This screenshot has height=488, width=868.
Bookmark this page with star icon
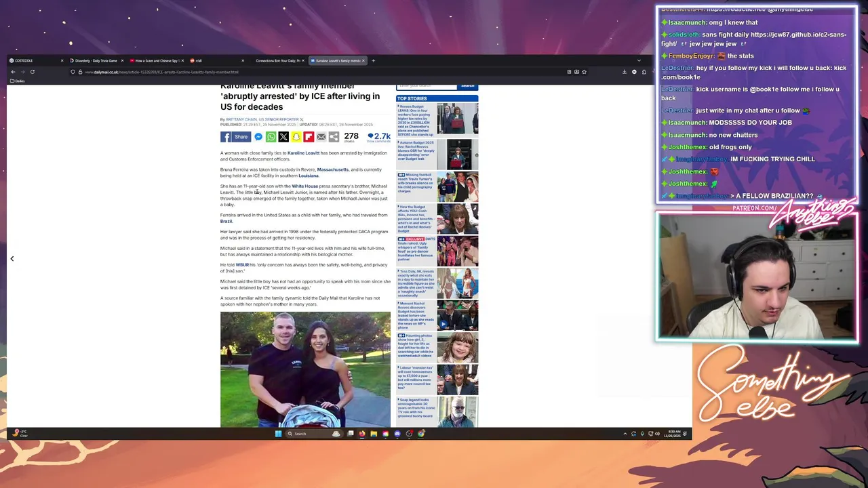584,72
